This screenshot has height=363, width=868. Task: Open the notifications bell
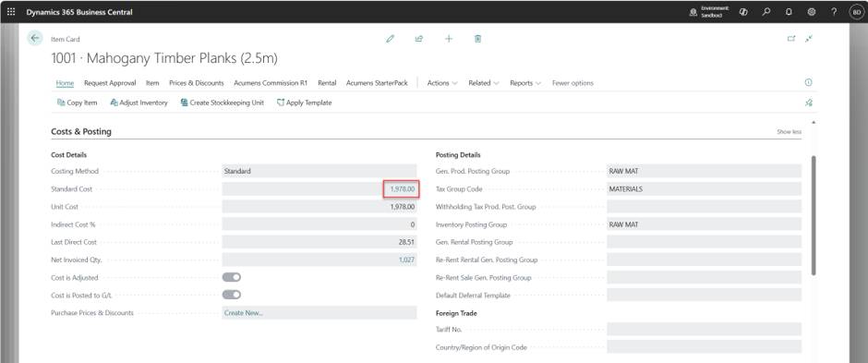click(x=789, y=12)
